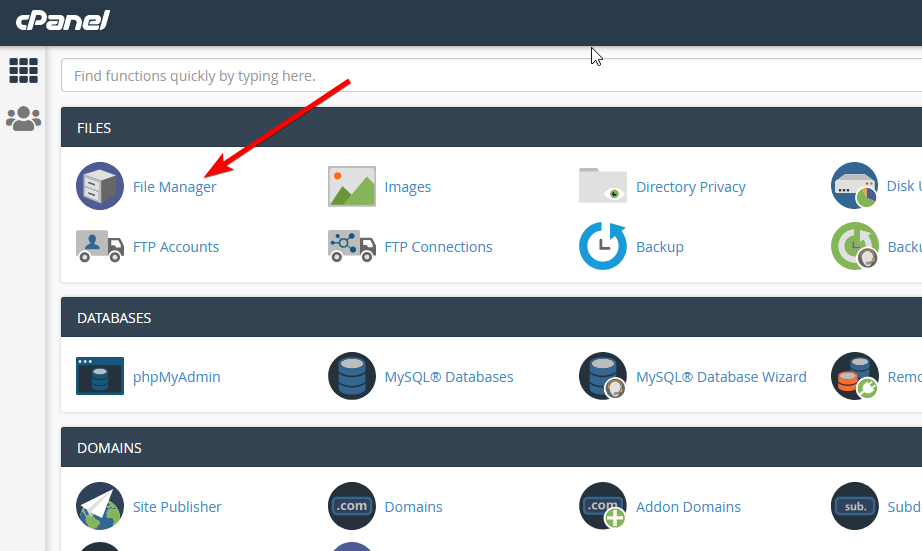Collapse the DATABASES section header

(492, 317)
